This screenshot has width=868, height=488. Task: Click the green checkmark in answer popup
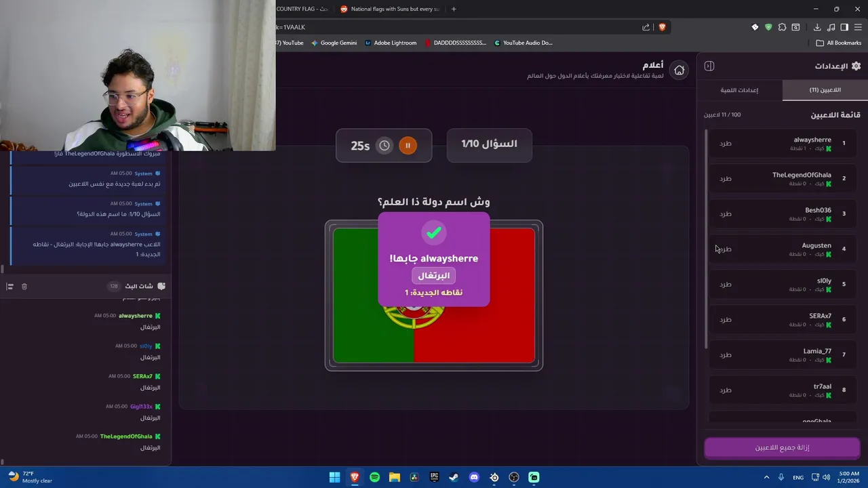(434, 233)
